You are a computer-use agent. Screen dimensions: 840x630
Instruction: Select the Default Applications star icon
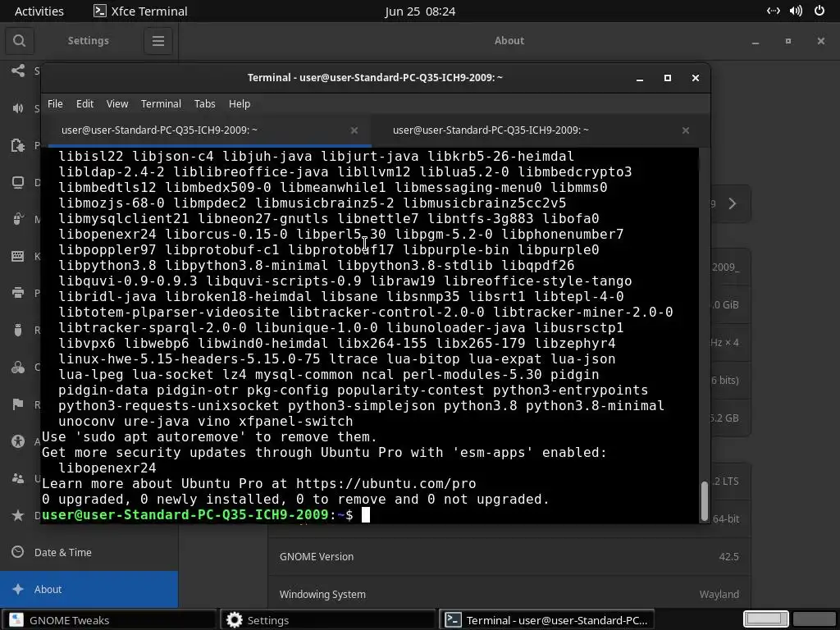[18, 515]
